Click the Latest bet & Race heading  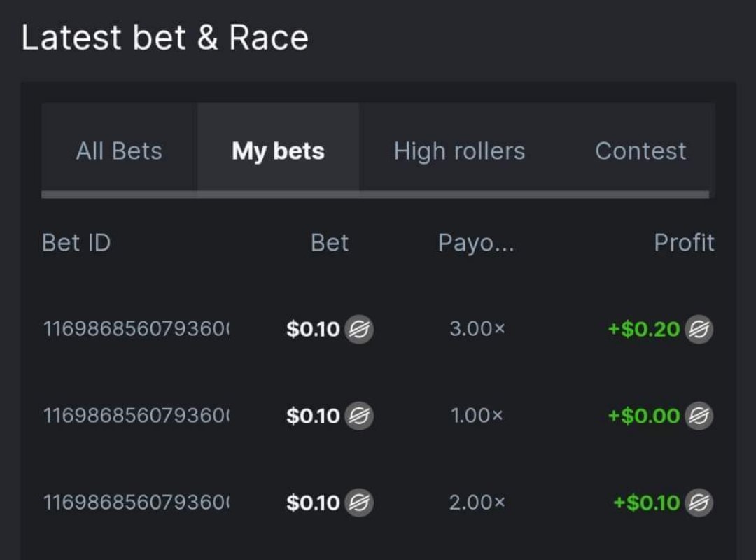point(165,38)
